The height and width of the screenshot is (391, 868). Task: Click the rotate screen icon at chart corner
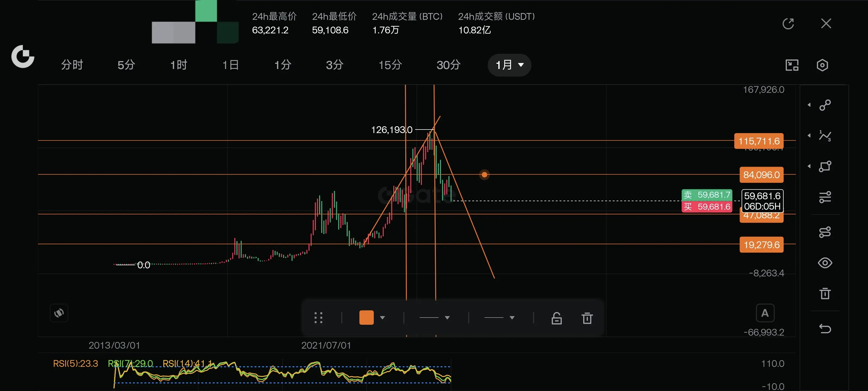click(x=59, y=313)
